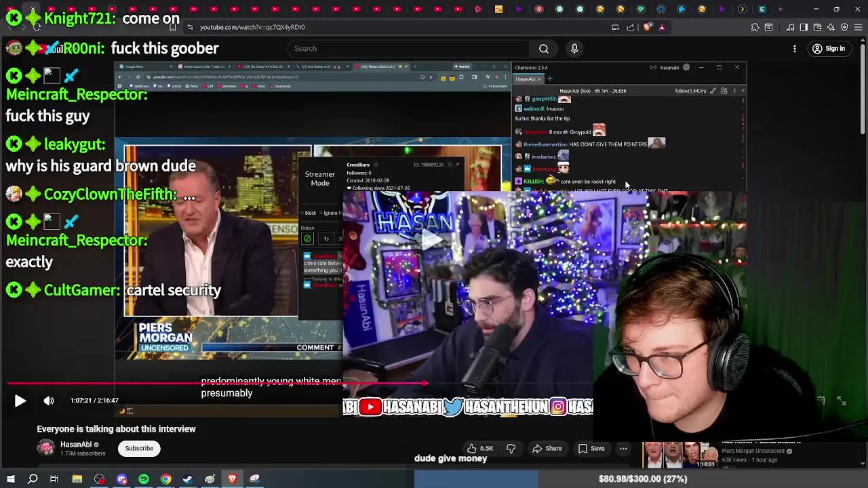Open the Brave VPN shield icon
Viewport: 868px width, 488px height.
[x=844, y=27]
